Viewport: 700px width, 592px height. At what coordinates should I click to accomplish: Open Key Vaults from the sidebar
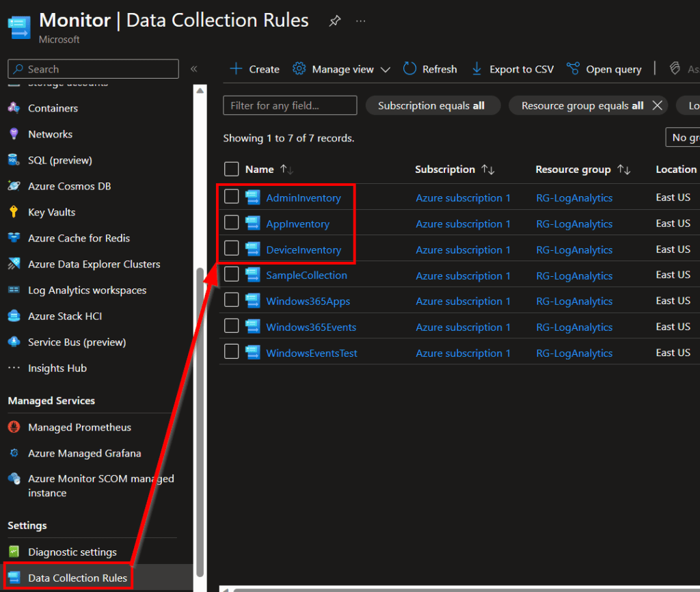[51, 212]
